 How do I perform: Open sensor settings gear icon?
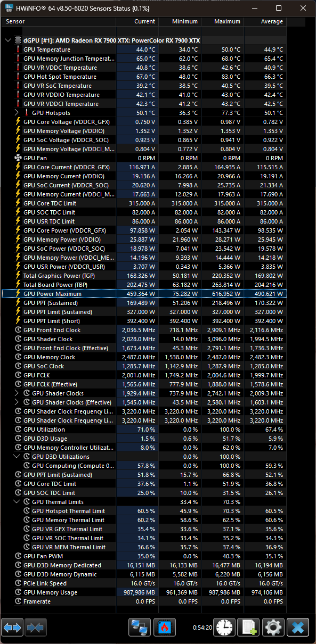pos(273,627)
